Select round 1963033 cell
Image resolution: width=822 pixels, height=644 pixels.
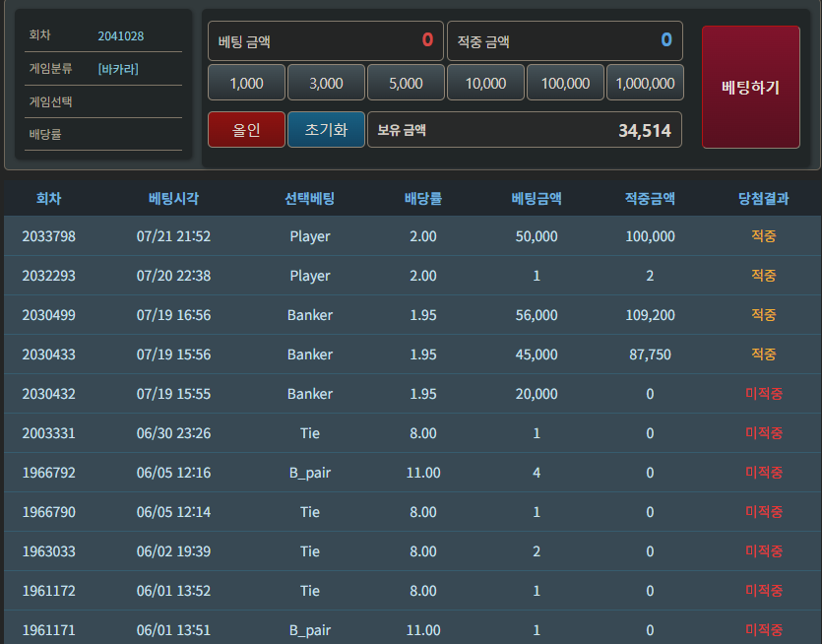point(49,551)
